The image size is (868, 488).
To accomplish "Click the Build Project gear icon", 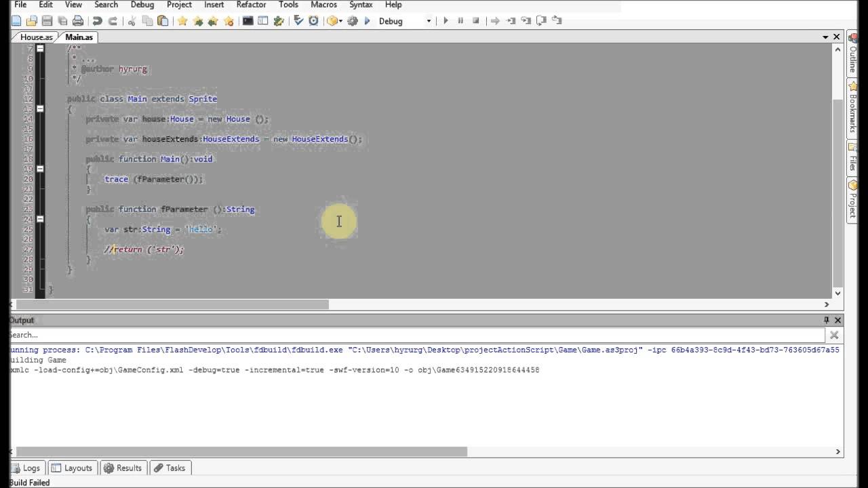I will click(x=352, y=21).
